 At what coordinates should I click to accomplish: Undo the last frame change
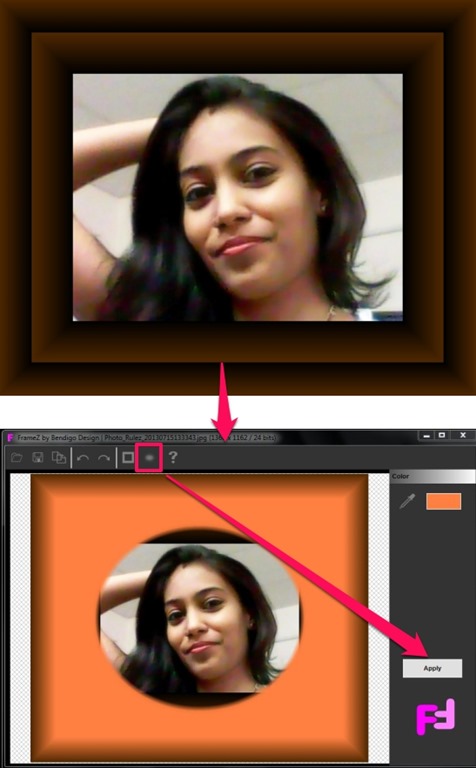click(83, 458)
